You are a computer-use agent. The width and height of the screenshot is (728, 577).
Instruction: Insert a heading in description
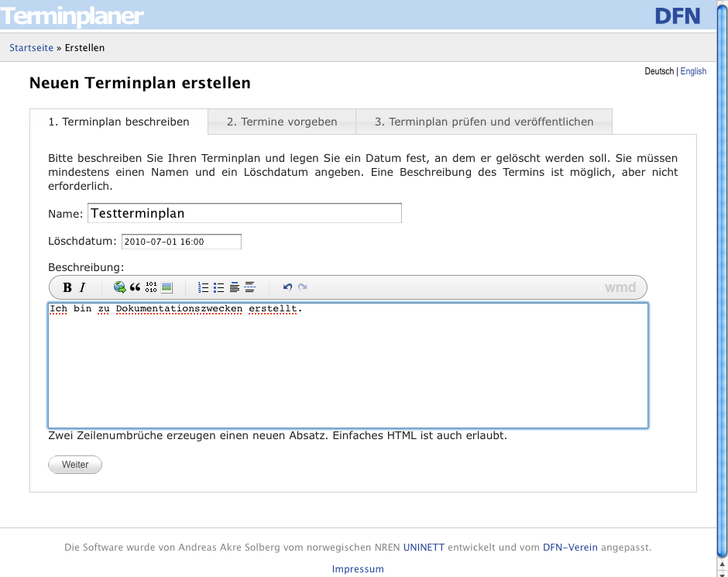[x=234, y=287]
